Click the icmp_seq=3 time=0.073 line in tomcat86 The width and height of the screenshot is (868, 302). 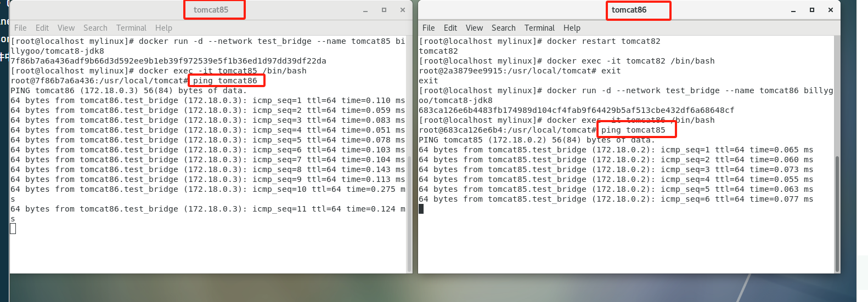pos(616,169)
